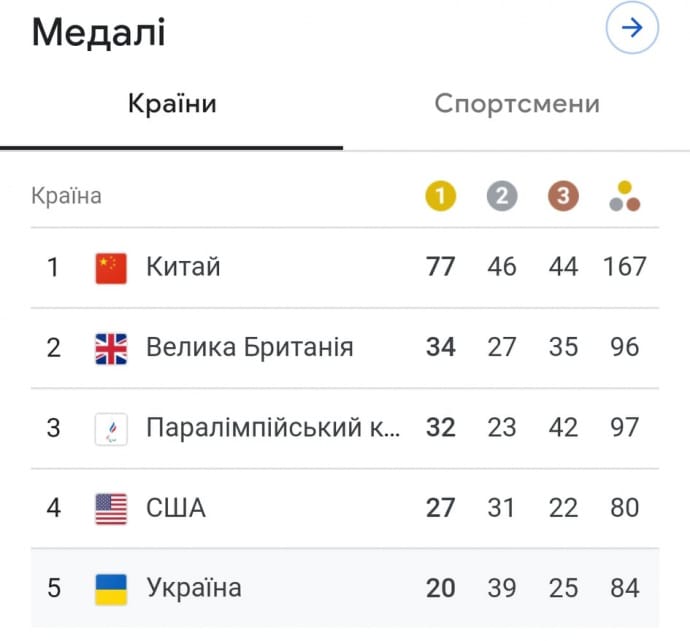
Task: Click the gold medal column icon
Action: tap(439, 196)
